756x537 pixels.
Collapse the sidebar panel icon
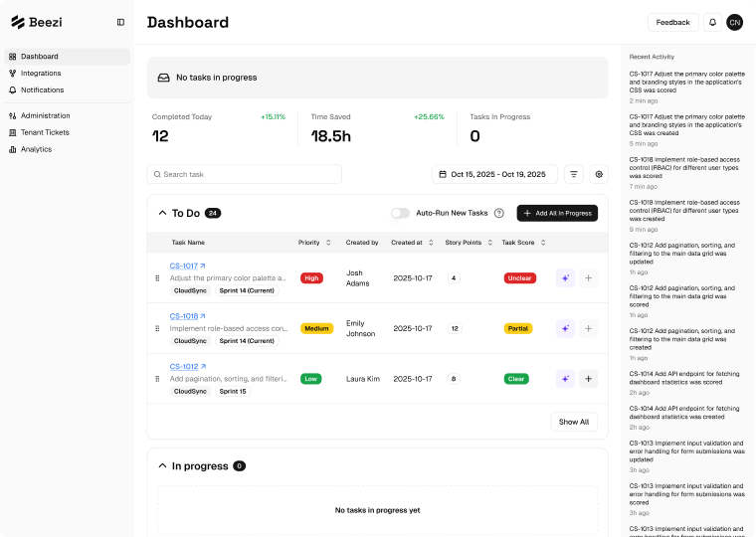pyautogui.click(x=120, y=22)
